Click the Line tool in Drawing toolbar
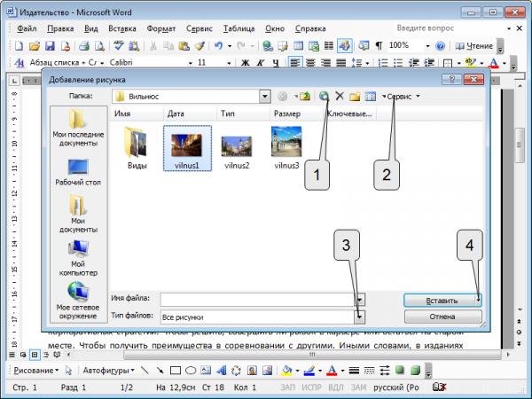Image resolution: width=532 pixels, height=399 pixels. click(145, 371)
